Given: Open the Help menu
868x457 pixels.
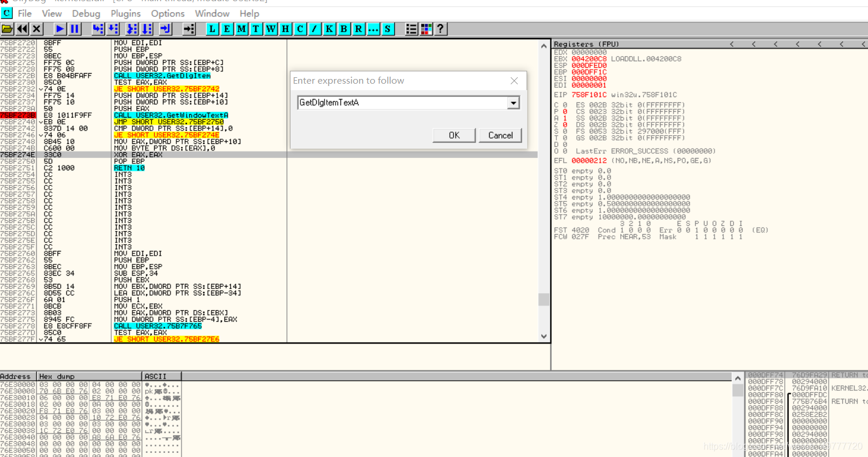Looking at the screenshot, I should 249,13.
